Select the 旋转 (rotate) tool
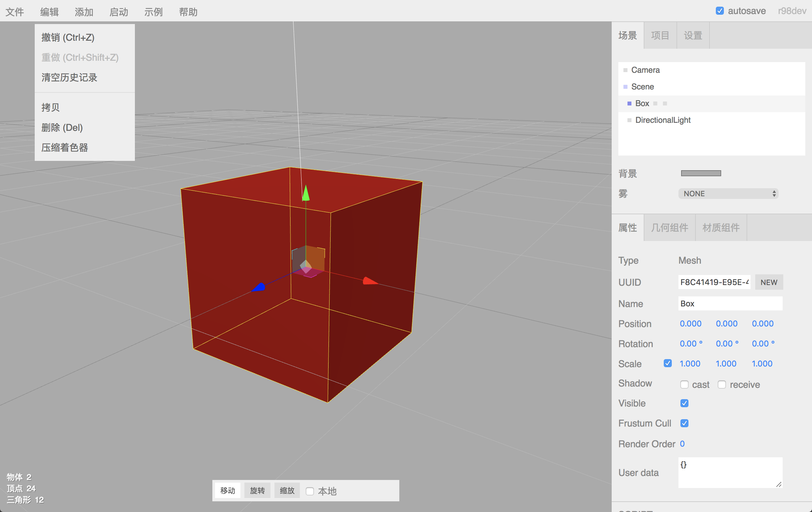Viewport: 812px width, 512px height. click(x=257, y=491)
